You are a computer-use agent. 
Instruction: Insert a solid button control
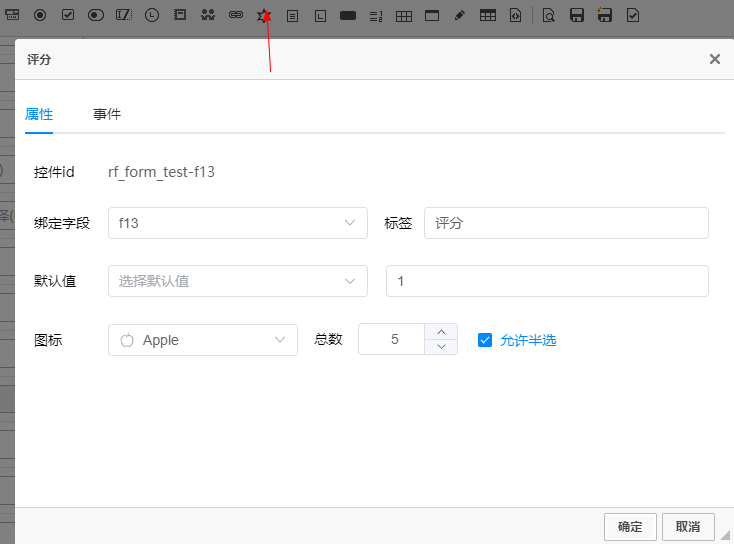coord(348,16)
